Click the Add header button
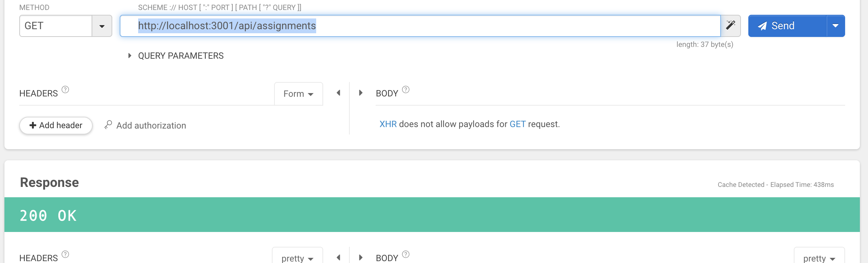The width and height of the screenshot is (868, 263). (56, 125)
